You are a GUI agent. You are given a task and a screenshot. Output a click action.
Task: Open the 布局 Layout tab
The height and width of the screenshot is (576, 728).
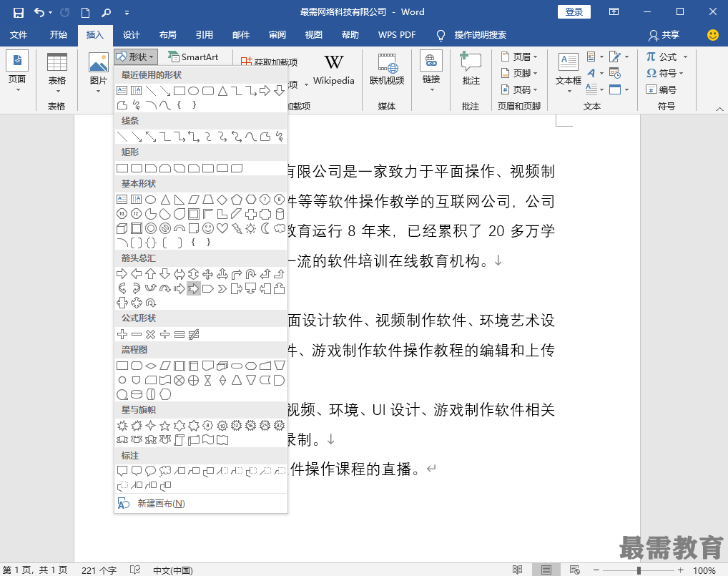click(167, 35)
